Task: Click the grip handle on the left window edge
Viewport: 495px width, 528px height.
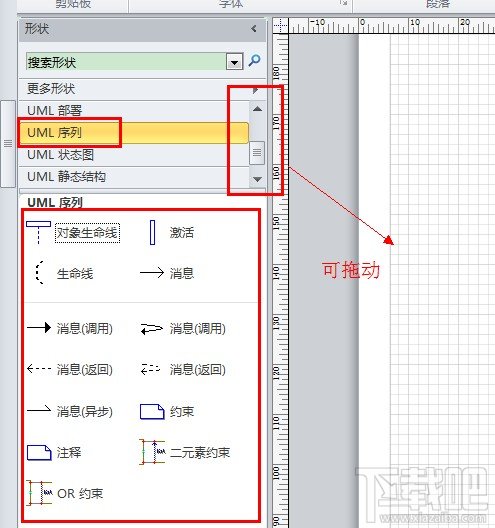Action: [8, 143]
